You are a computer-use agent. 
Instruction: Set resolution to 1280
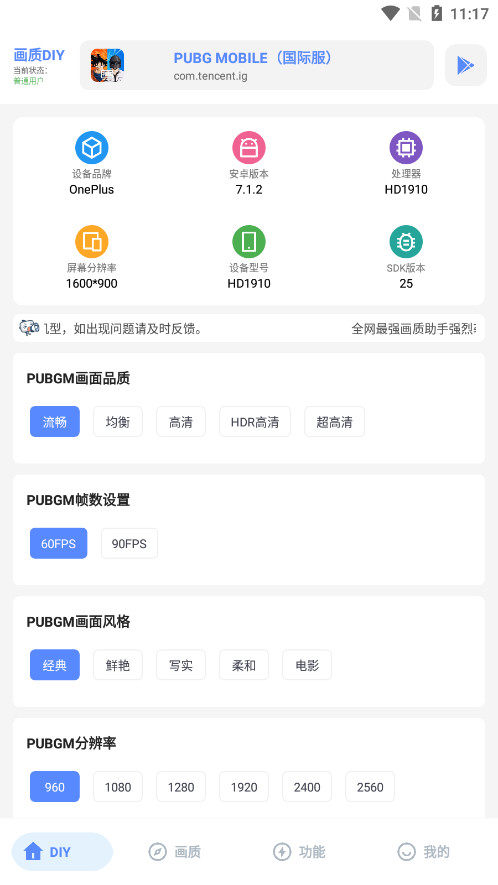tap(181, 787)
